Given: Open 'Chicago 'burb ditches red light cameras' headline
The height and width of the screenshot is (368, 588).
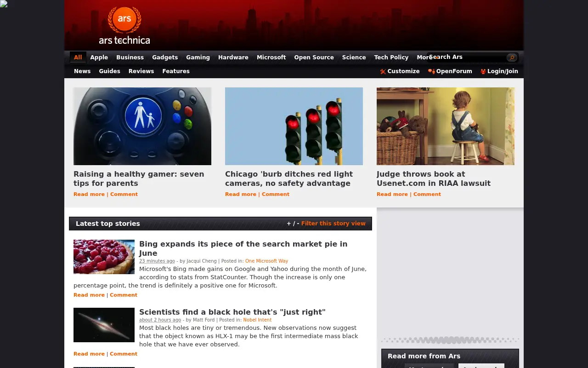Looking at the screenshot, I should tap(289, 178).
